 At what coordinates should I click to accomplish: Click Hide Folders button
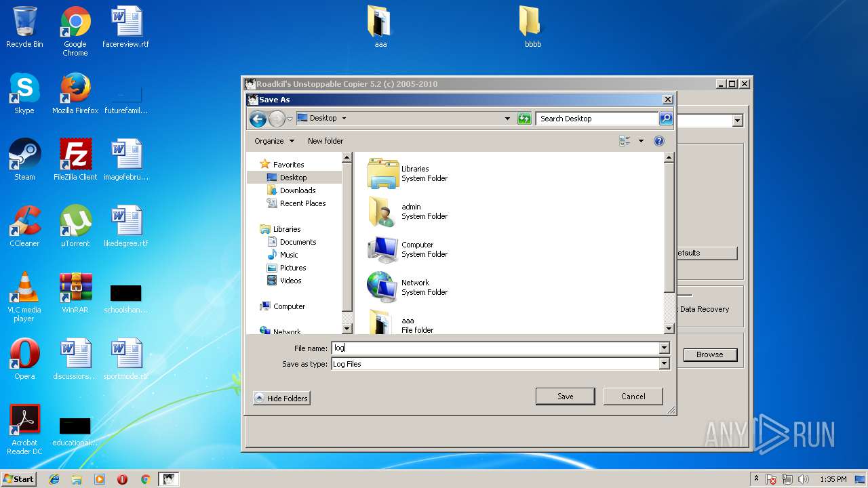click(x=281, y=399)
